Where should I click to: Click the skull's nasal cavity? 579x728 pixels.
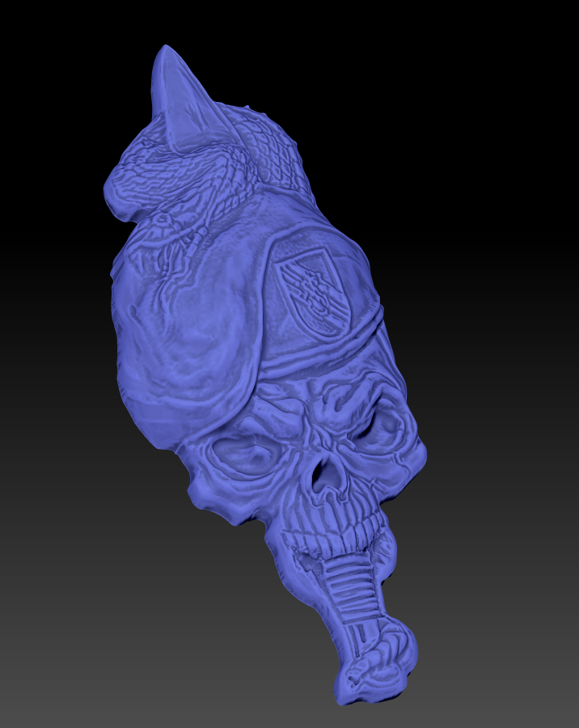[x=328, y=475]
